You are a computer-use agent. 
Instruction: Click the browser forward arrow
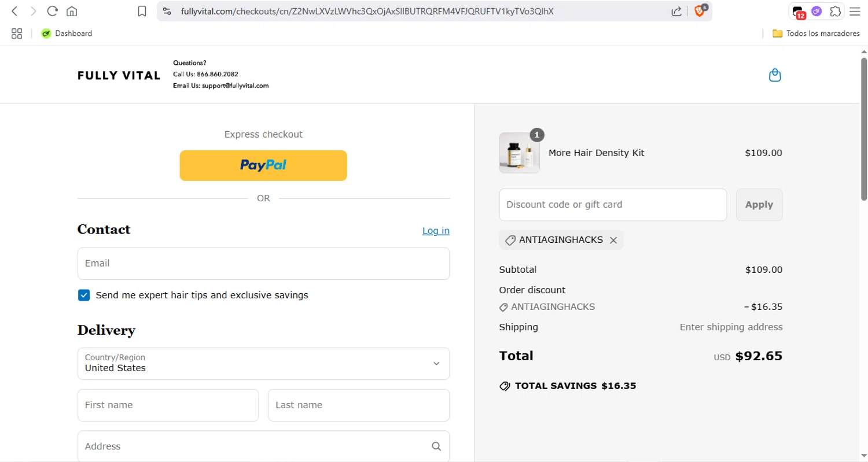point(34,11)
